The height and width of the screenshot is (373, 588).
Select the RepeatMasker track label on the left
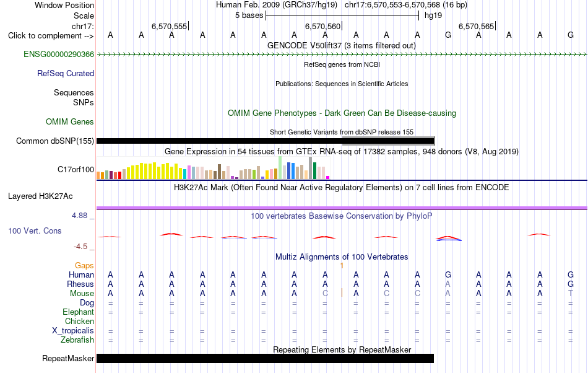(x=68, y=359)
